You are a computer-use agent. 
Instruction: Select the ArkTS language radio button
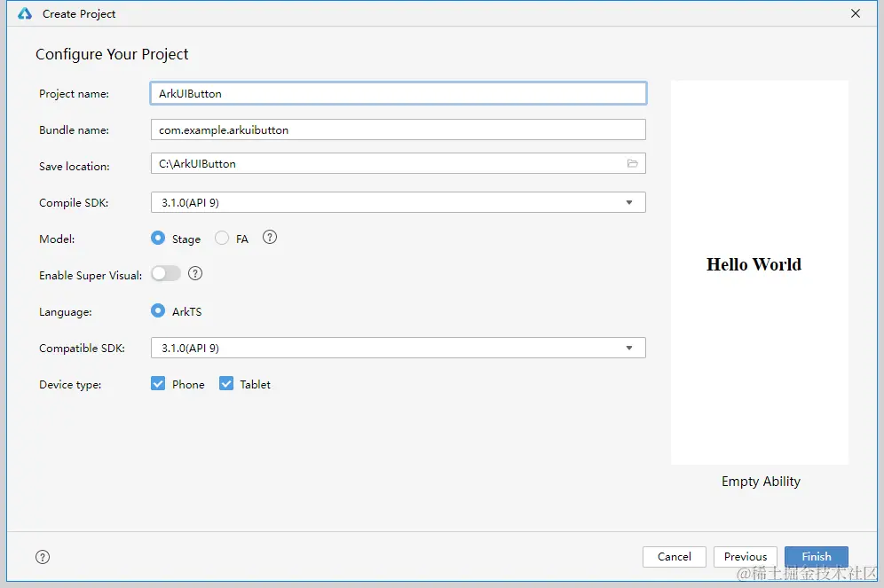coord(158,311)
